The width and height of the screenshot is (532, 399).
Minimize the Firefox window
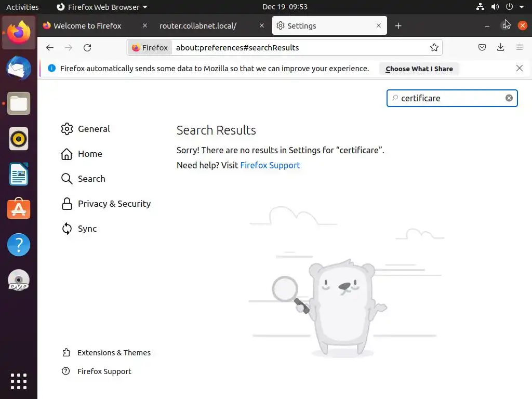point(487,26)
